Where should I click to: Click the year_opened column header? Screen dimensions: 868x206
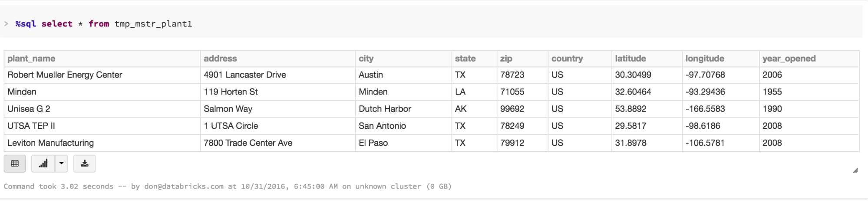(x=789, y=59)
